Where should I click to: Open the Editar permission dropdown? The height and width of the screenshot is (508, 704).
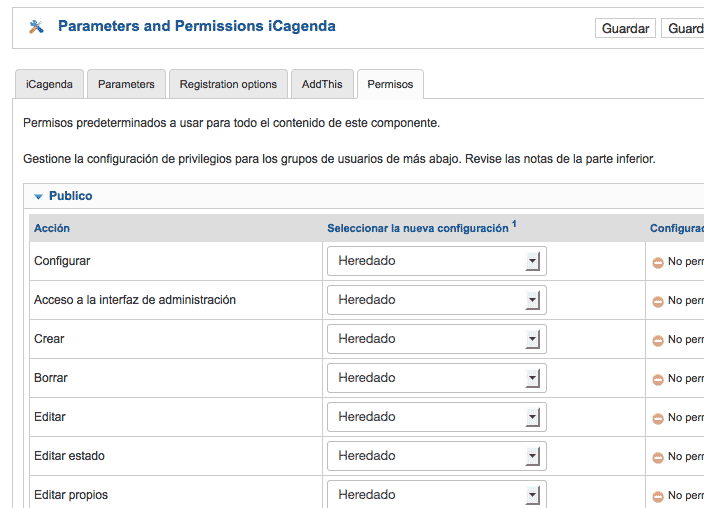(x=436, y=417)
